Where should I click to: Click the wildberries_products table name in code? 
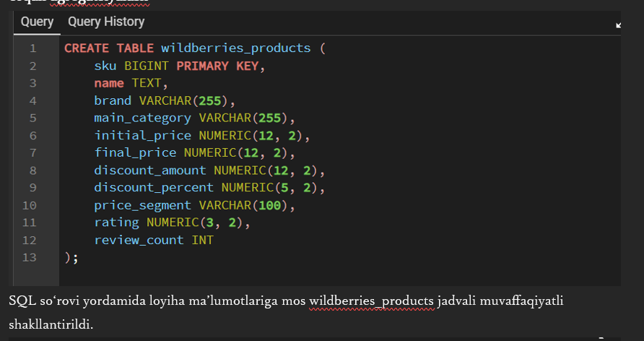[236, 48]
